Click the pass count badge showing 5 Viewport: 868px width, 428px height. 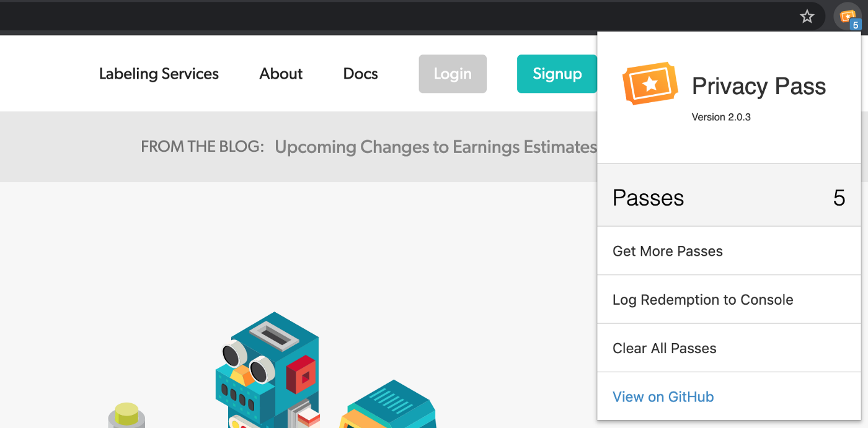coord(854,25)
